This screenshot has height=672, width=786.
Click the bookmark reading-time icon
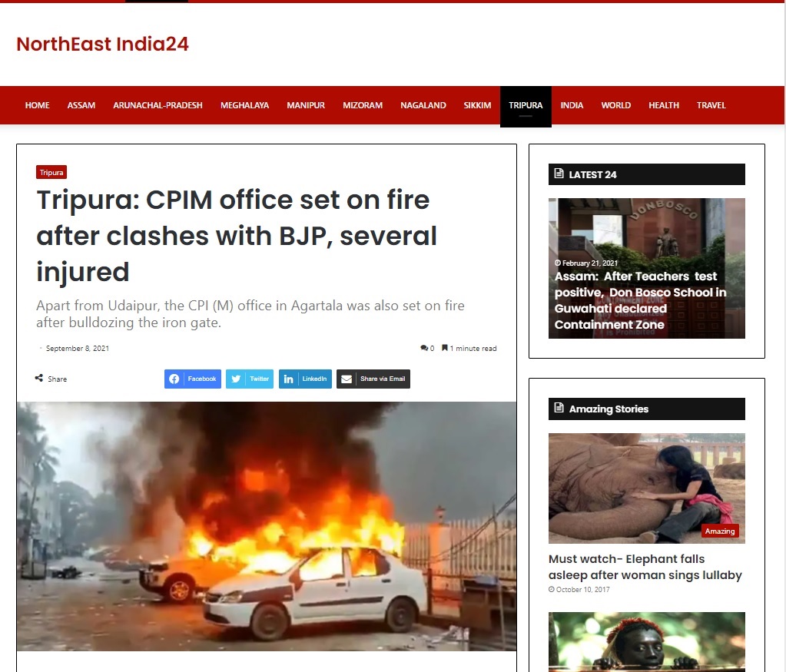(x=445, y=348)
